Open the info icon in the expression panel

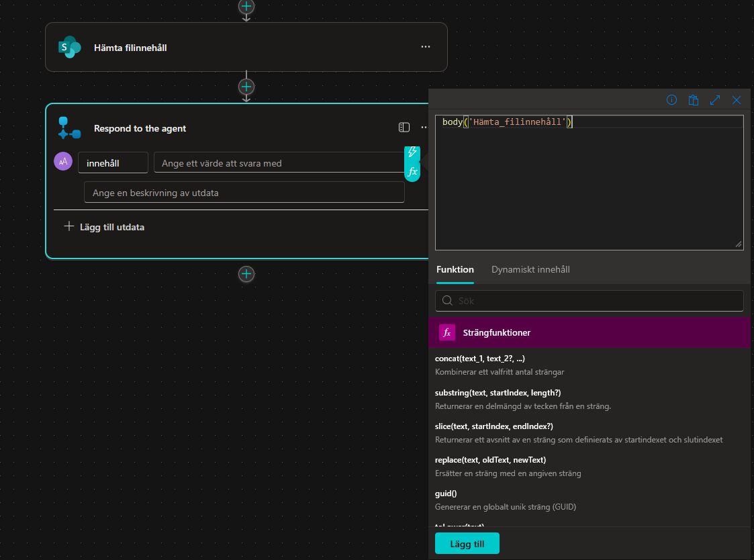point(672,99)
